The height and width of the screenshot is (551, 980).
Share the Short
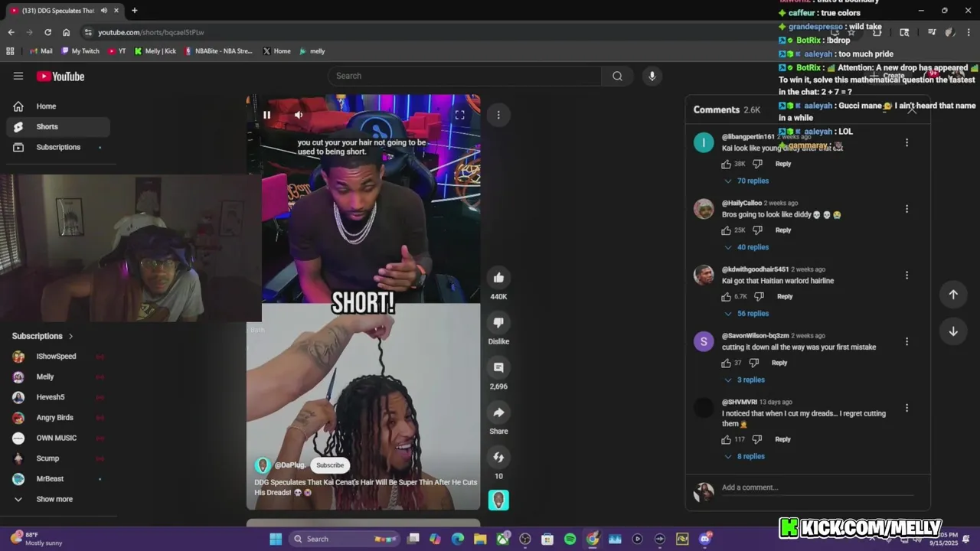coord(498,412)
